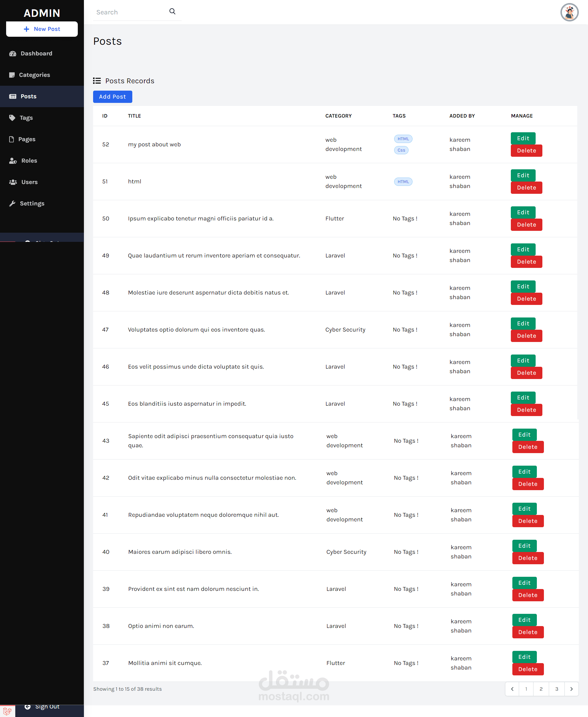
Task: Click the Roles user-shield icon in sidebar
Action: pos(13,160)
